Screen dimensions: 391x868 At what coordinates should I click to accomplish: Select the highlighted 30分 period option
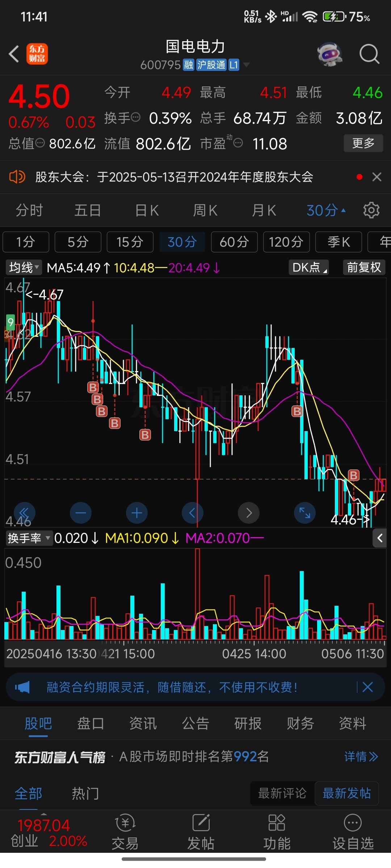pyautogui.click(x=182, y=242)
